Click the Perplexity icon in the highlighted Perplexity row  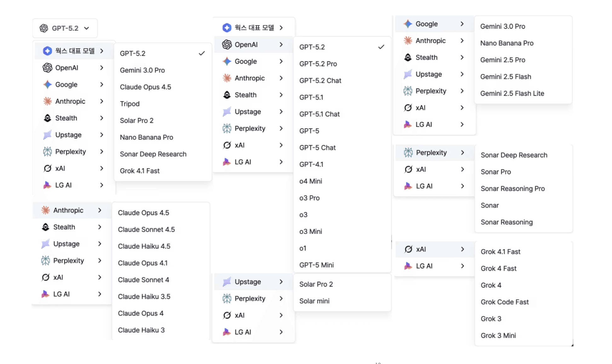pos(408,153)
